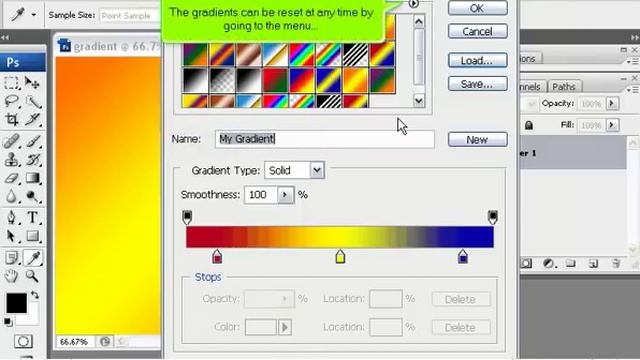Switch to the Paths tab
Screen dimensions: 640x360
(564, 87)
